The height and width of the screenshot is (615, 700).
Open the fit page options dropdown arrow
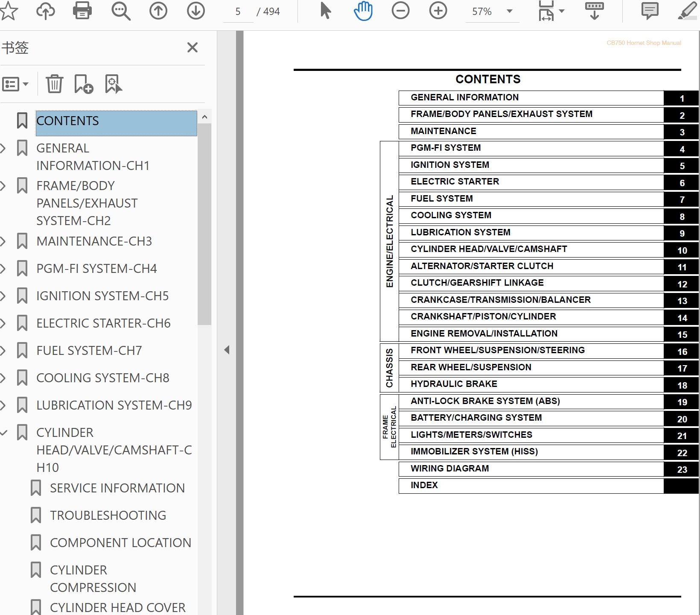point(562,11)
